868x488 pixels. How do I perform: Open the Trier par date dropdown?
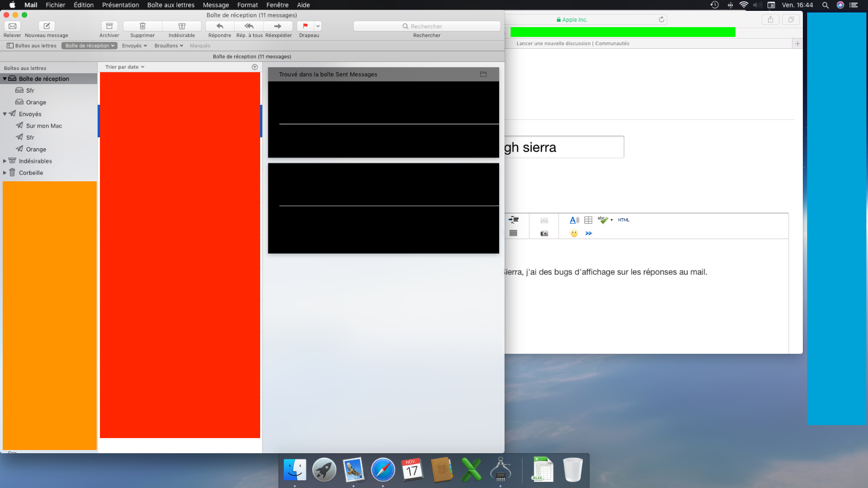point(125,67)
